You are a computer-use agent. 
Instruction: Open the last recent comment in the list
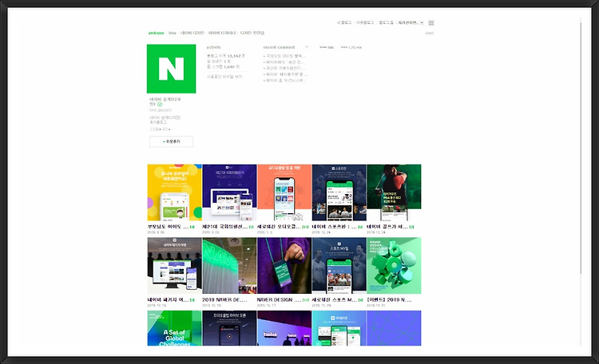tap(285, 81)
